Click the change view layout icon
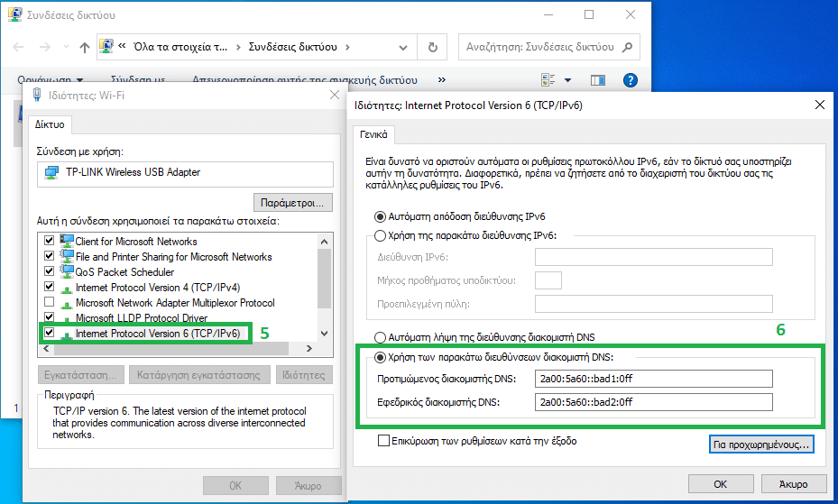Image resolution: width=838 pixels, height=504 pixels. click(548, 80)
